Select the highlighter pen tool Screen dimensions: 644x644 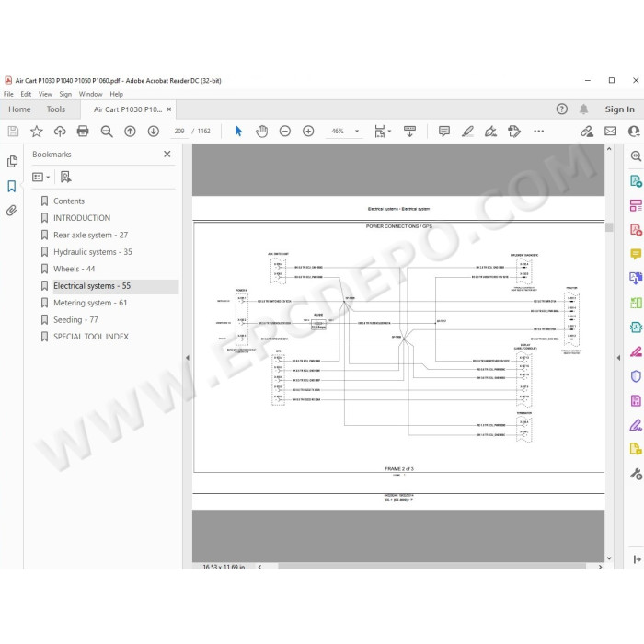point(467,131)
